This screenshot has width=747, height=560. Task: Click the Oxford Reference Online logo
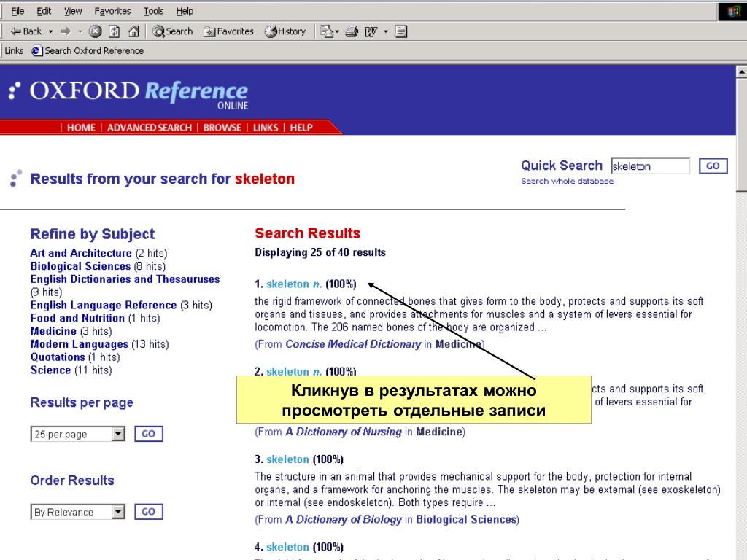pos(129,94)
